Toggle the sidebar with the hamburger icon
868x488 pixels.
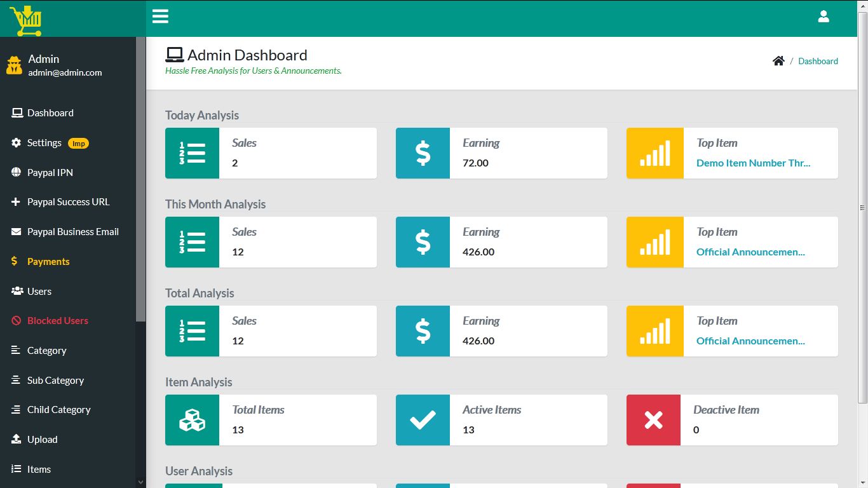[160, 16]
